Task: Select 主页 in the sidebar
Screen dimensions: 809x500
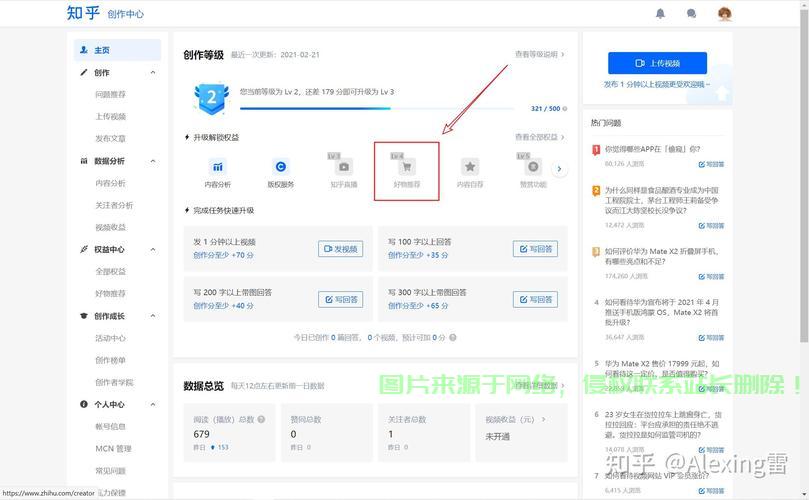Action: click(117, 50)
